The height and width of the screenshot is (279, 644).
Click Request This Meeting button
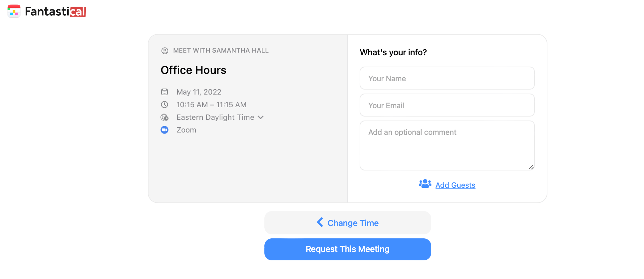tap(348, 249)
